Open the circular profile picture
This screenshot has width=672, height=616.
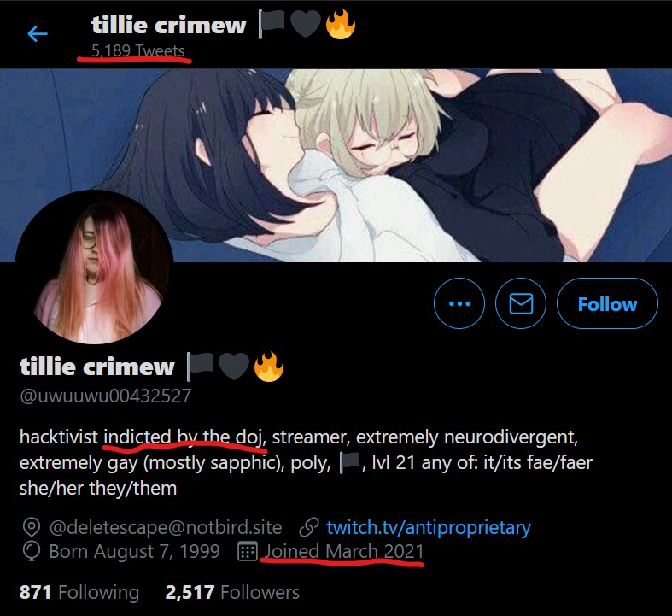coord(94,268)
